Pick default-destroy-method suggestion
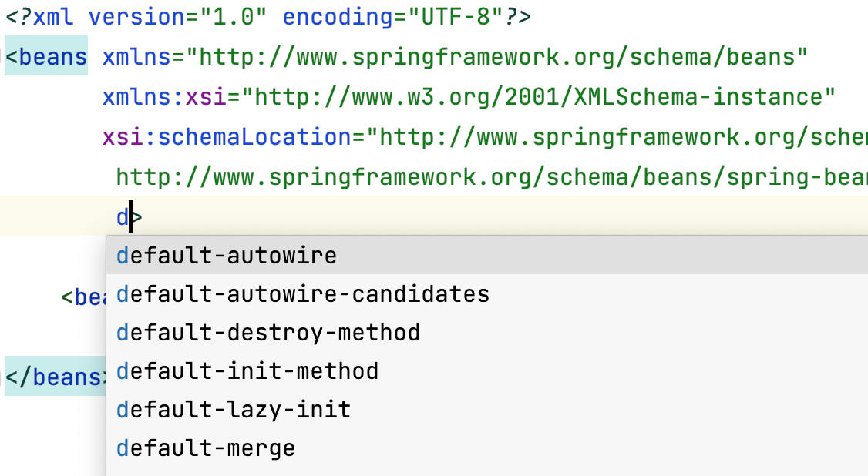The image size is (868, 476). [x=487, y=333]
